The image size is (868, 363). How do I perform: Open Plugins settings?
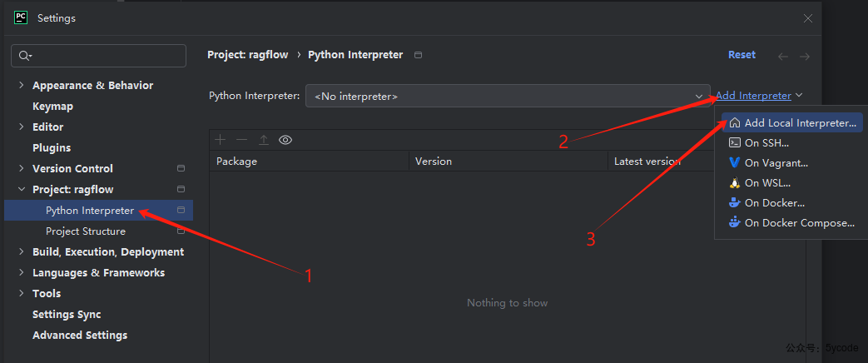coord(52,147)
